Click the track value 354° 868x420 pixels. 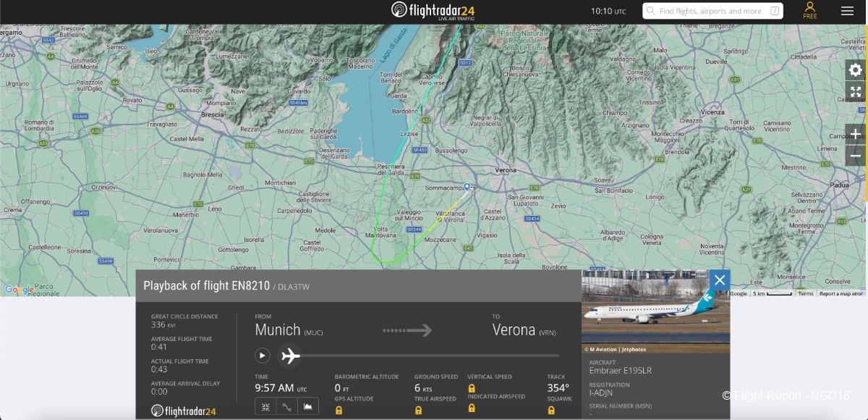[558, 388]
